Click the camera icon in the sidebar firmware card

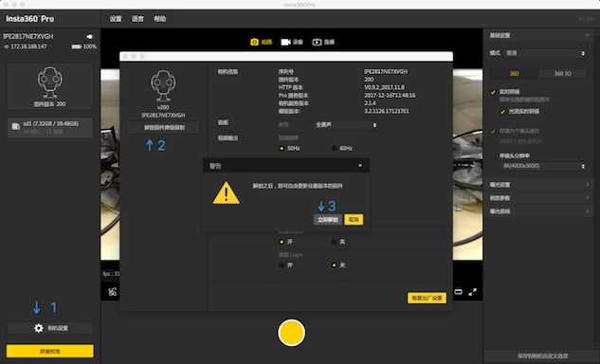[49, 82]
